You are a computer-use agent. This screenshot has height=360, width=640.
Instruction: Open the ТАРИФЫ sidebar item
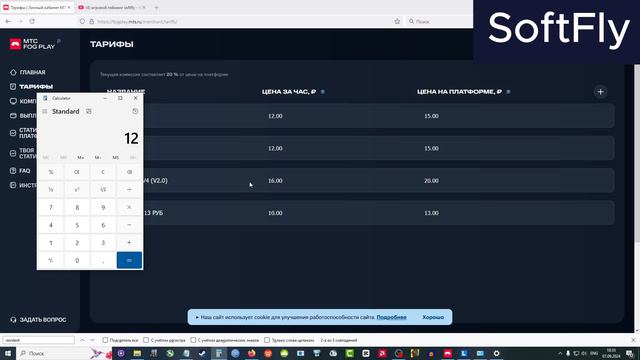tap(31, 87)
